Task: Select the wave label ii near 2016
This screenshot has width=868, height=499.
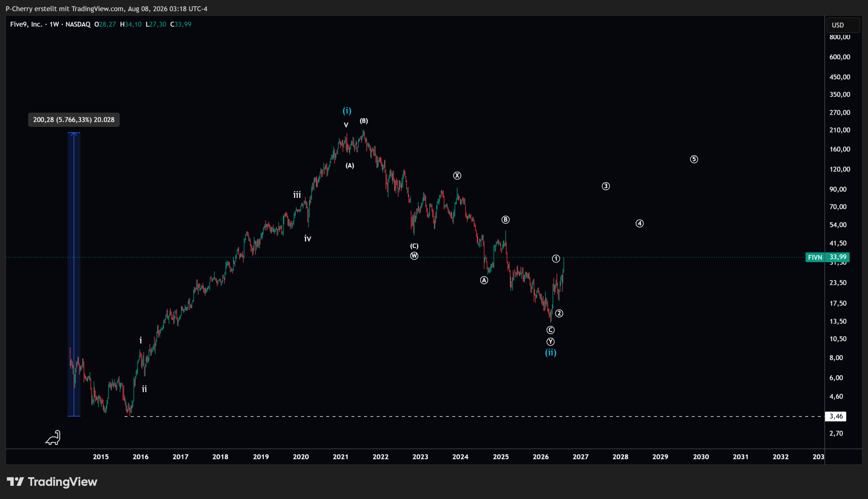Action: 144,389
